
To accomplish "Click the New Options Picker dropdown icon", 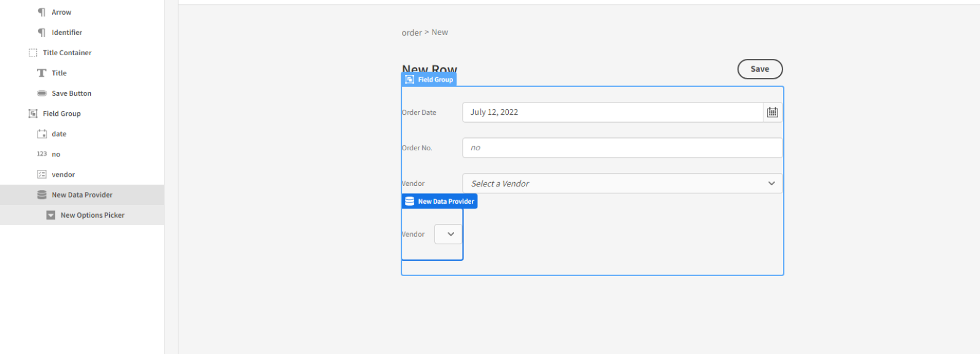I will click(51, 215).
